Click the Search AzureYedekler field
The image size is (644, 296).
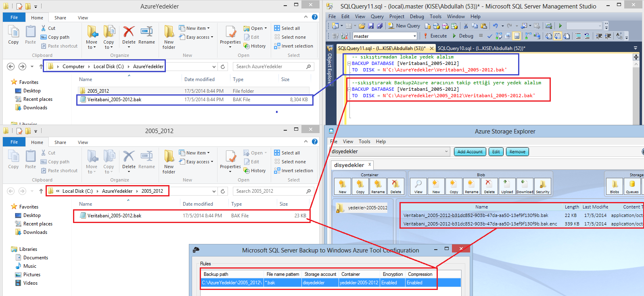(x=274, y=67)
